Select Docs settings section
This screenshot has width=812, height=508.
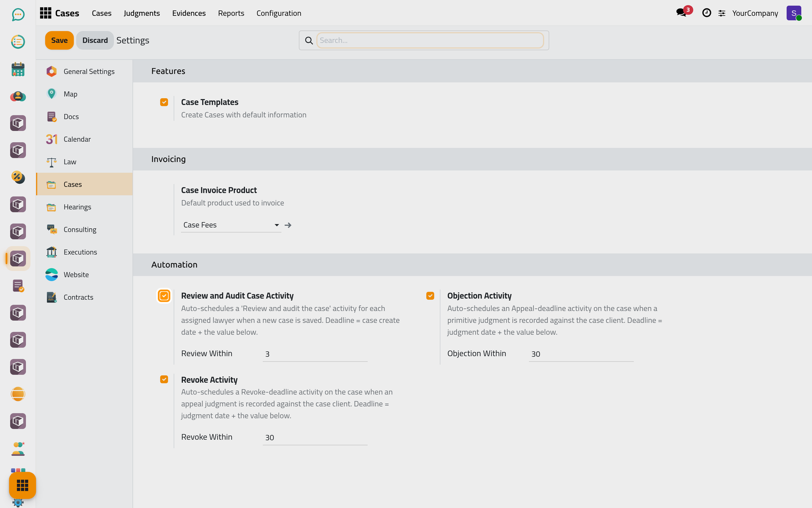tap(85, 116)
